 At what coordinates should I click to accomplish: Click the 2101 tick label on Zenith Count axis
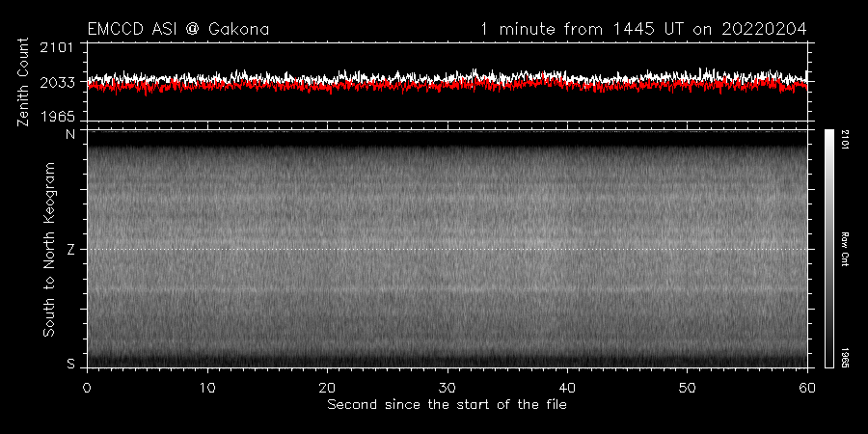[57, 47]
